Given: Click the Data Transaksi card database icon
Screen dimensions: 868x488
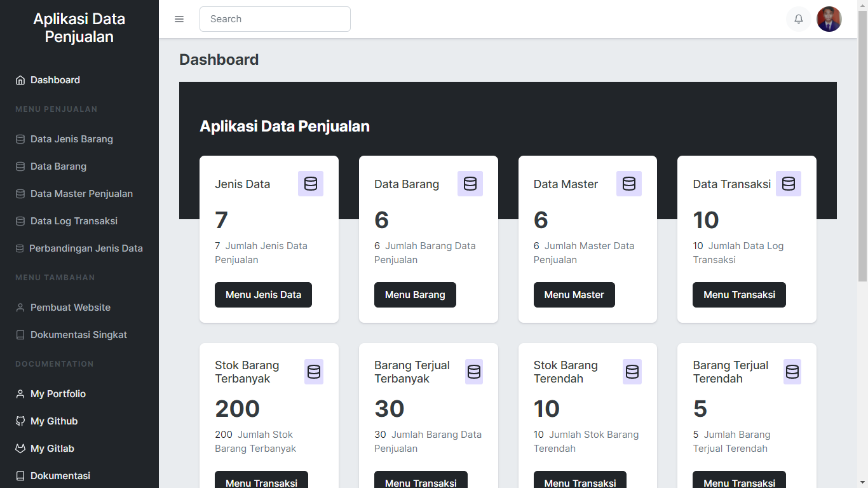Looking at the screenshot, I should 789,184.
